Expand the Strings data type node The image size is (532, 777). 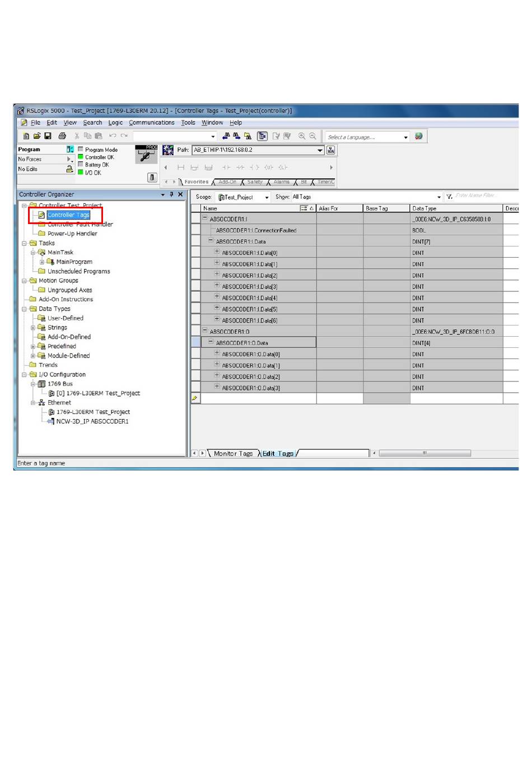33,328
